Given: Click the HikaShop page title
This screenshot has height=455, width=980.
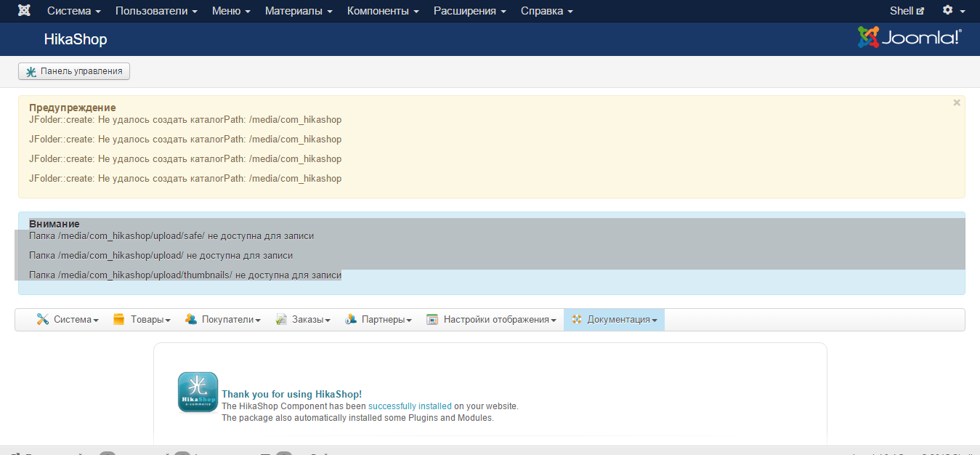Looking at the screenshot, I should point(76,39).
